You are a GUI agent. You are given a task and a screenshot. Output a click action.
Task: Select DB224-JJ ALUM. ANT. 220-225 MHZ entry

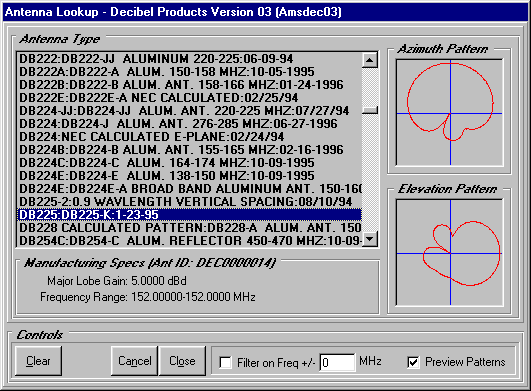[189, 111]
